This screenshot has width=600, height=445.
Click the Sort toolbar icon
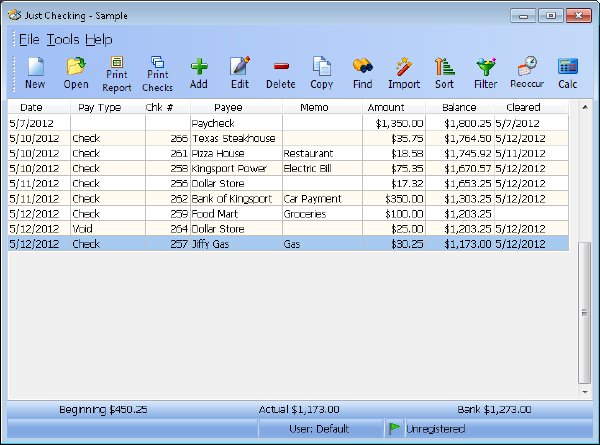coord(444,74)
